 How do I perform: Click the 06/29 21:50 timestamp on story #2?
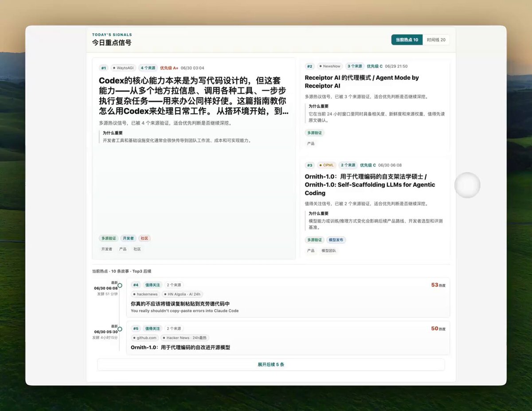click(x=396, y=66)
